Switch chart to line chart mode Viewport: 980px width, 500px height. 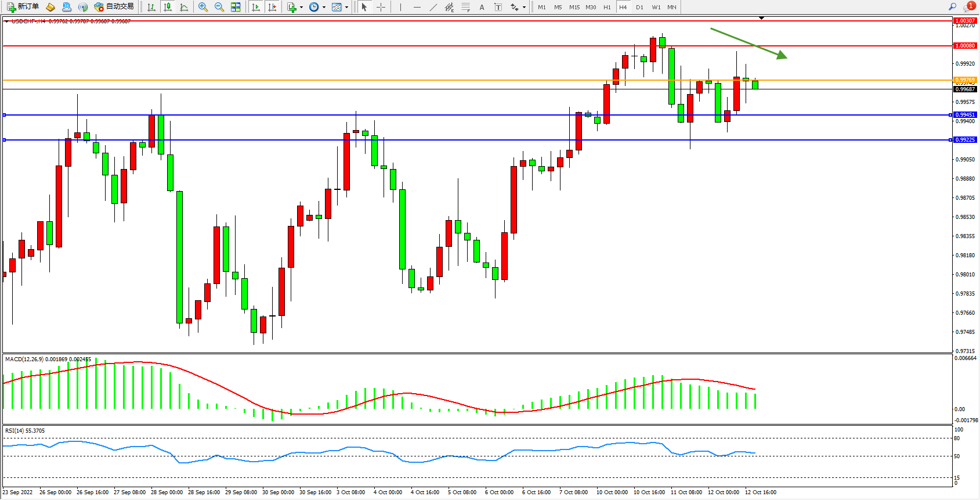[184, 7]
